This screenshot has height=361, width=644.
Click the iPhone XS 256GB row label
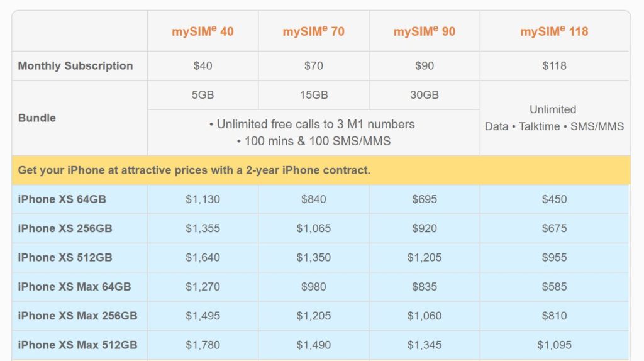65,228
